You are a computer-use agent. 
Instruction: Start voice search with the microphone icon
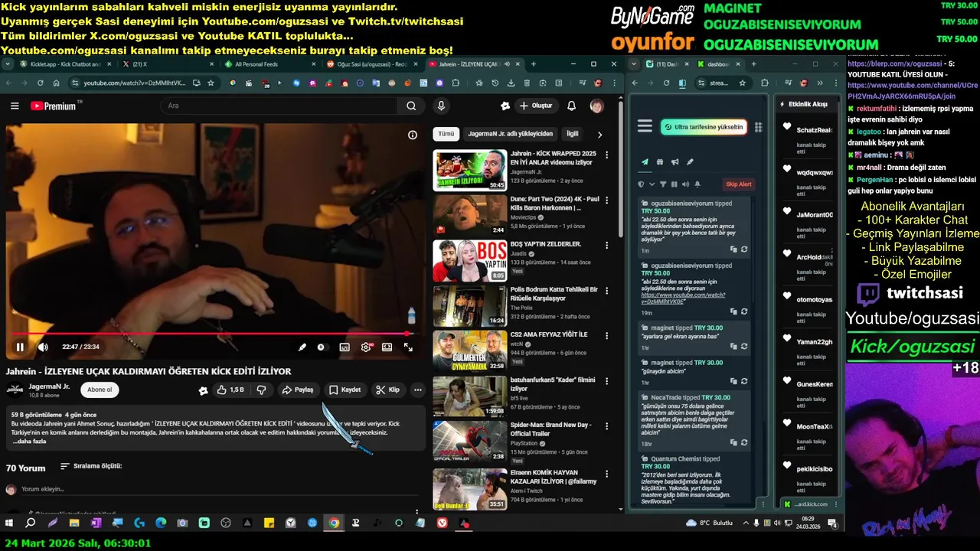click(x=441, y=106)
